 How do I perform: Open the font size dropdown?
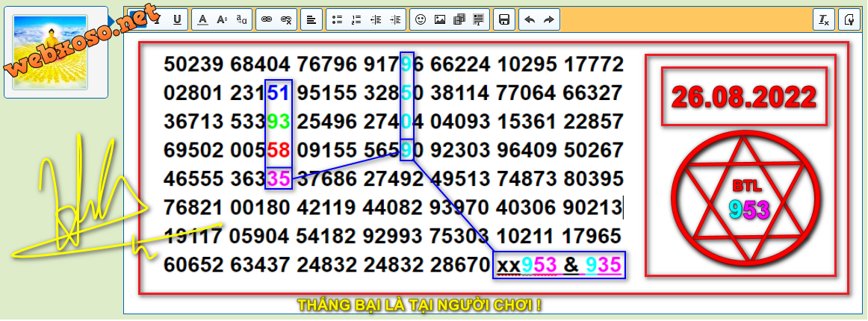(222, 20)
